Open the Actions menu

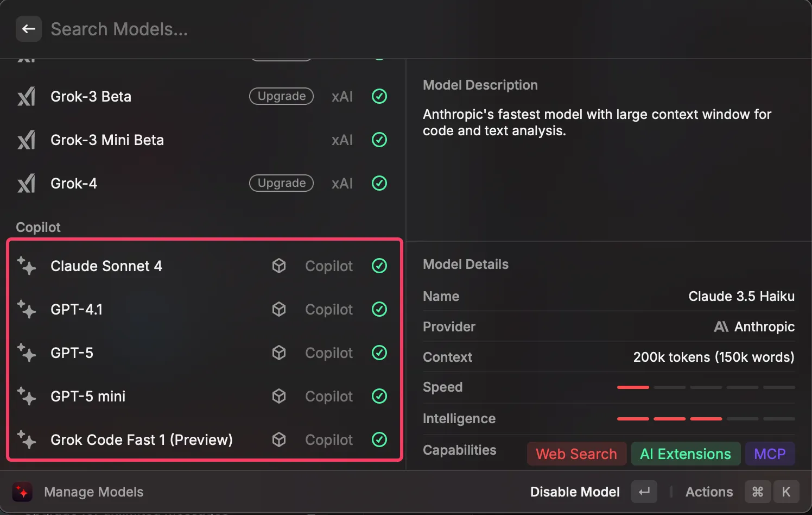(709, 492)
